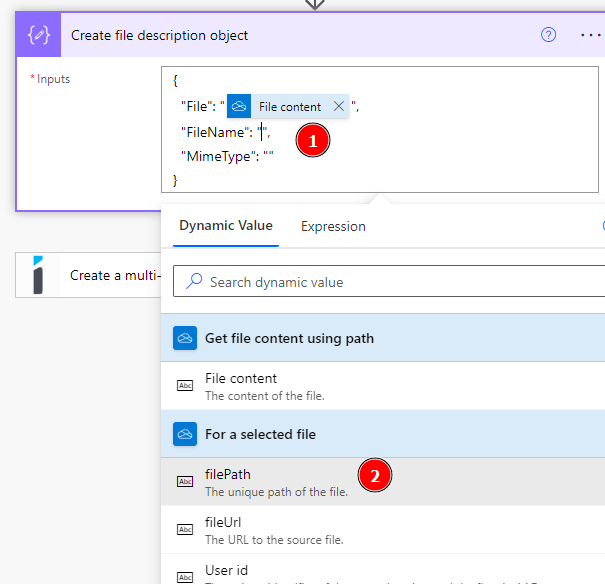The height and width of the screenshot is (584, 605).
Task: Open the ellipsis menu of the compose action
Action: [x=591, y=35]
